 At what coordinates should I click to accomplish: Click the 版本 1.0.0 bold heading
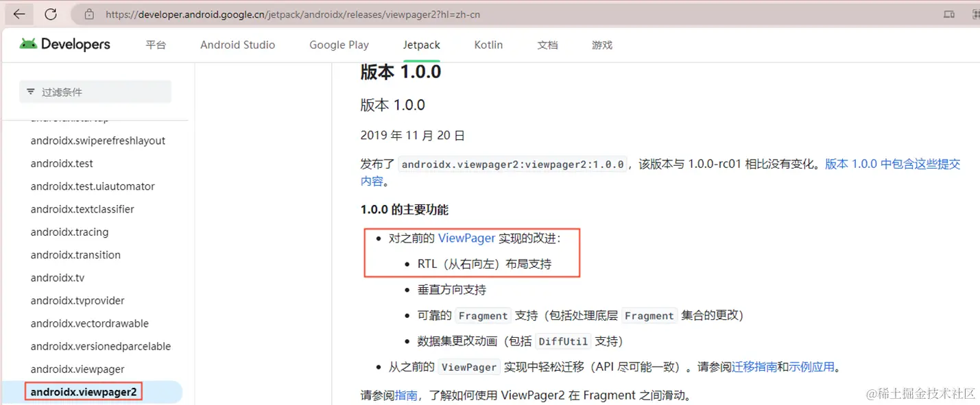coord(401,71)
